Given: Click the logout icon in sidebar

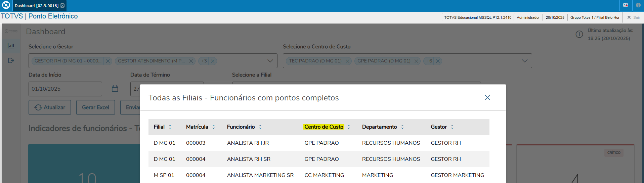Looking at the screenshot, I should click(11, 60).
